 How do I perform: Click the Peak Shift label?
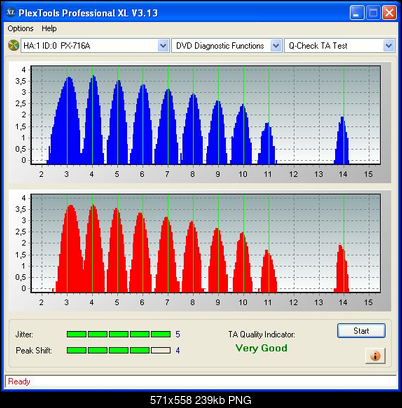click(34, 351)
